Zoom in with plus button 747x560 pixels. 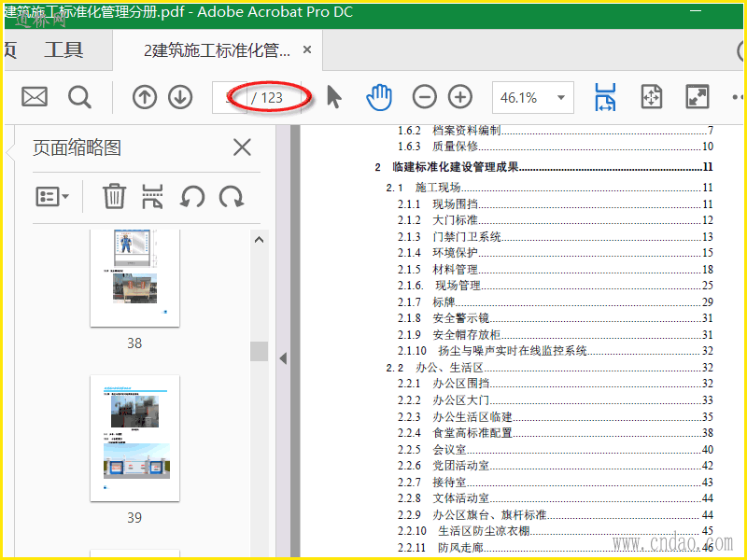(x=459, y=97)
